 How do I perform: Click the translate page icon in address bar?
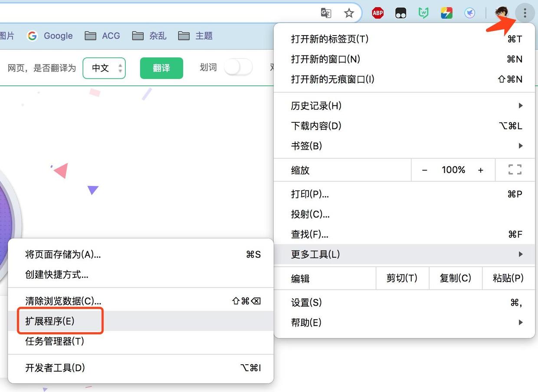click(326, 13)
